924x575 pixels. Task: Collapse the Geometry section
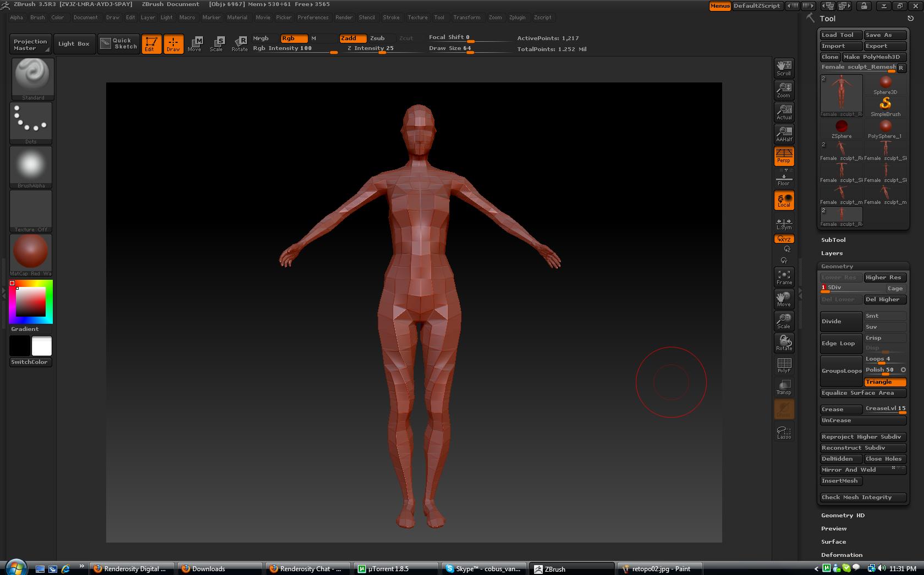point(837,267)
